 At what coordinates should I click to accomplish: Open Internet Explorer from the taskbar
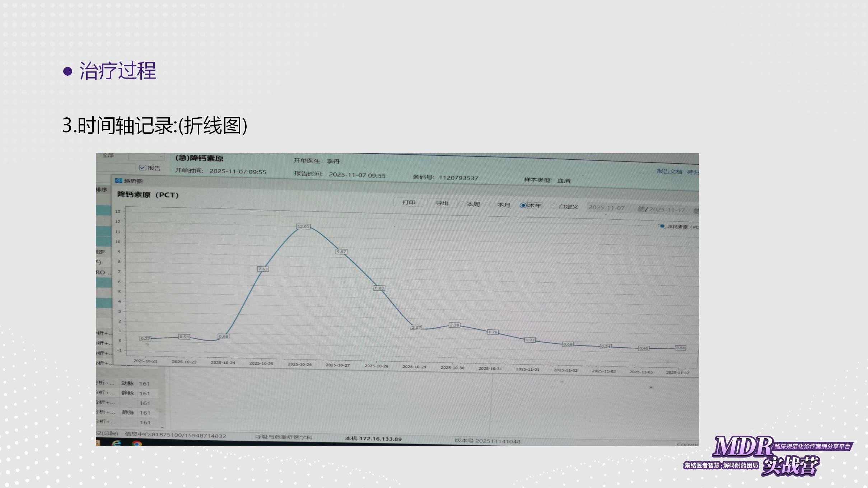(116, 444)
